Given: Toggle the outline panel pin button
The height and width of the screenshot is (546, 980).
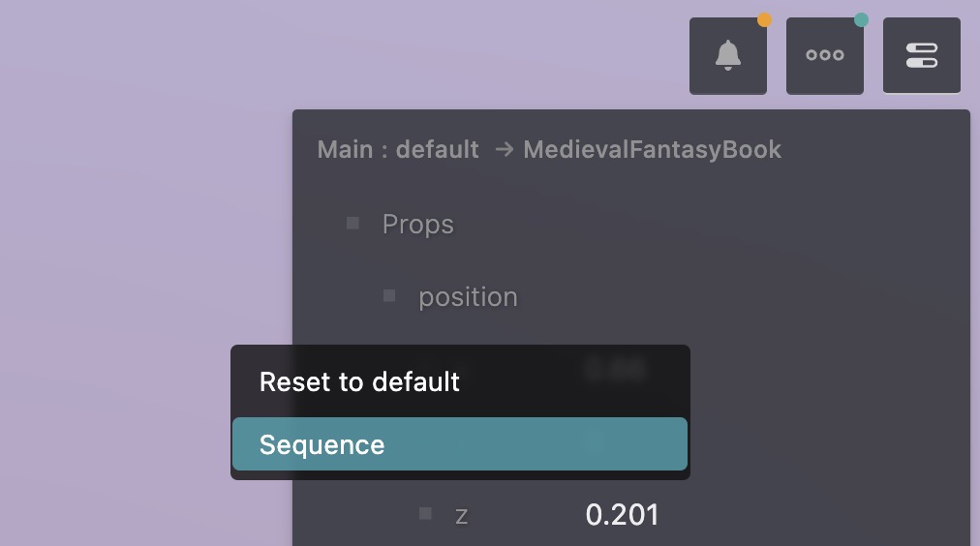Looking at the screenshot, I should pyautogui.click(x=922, y=55).
